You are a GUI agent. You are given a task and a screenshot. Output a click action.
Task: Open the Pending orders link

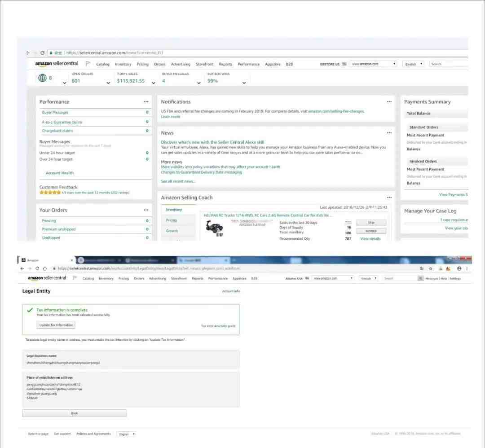pos(49,221)
